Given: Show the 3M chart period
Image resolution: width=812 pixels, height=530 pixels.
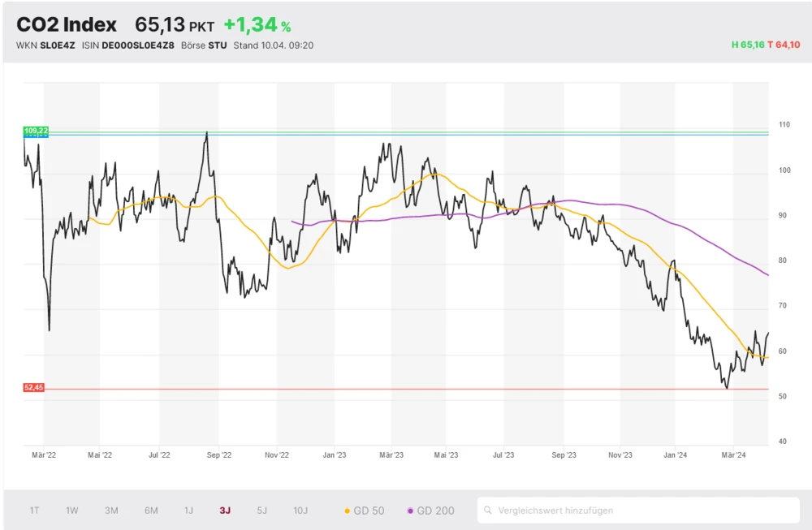Looking at the screenshot, I should [x=111, y=511].
